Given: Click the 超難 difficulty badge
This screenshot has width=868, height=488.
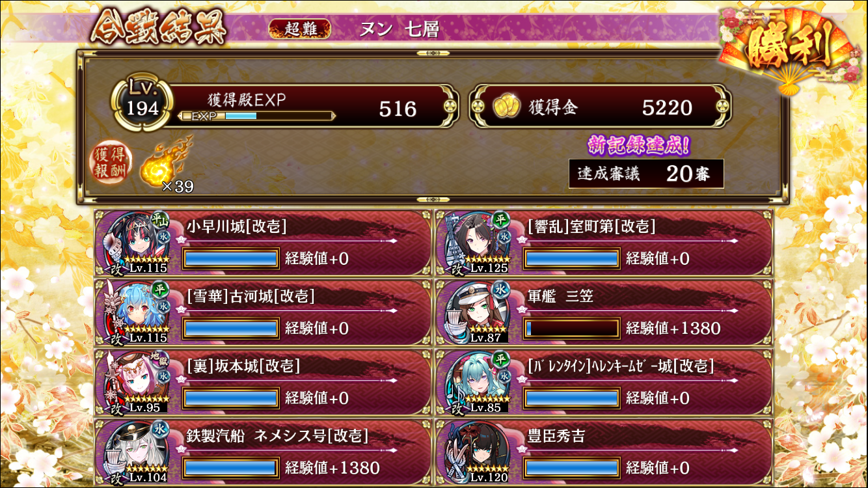Looking at the screenshot, I should (299, 29).
